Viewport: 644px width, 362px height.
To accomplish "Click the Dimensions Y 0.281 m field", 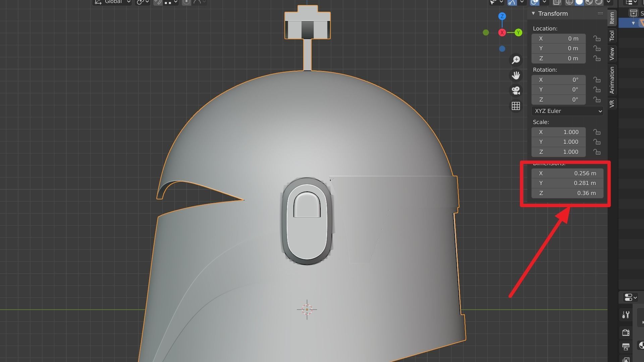I will tap(568, 183).
